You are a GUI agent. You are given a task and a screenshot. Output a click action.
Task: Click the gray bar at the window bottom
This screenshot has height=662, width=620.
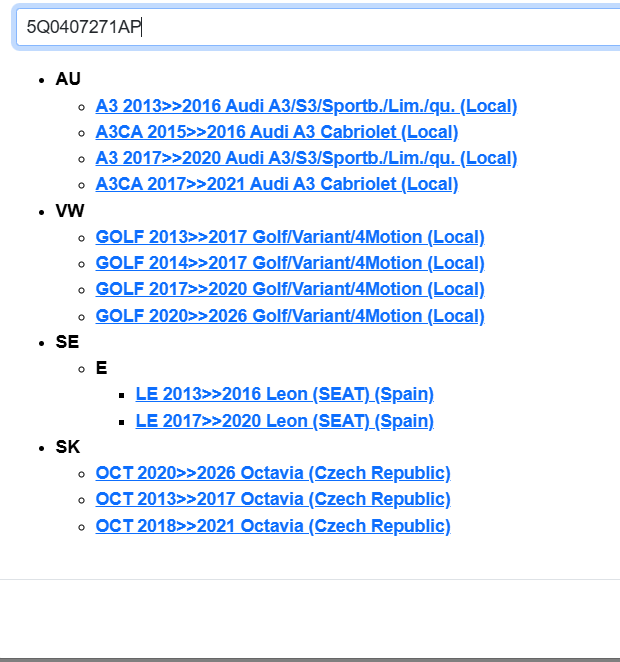[310, 659]
